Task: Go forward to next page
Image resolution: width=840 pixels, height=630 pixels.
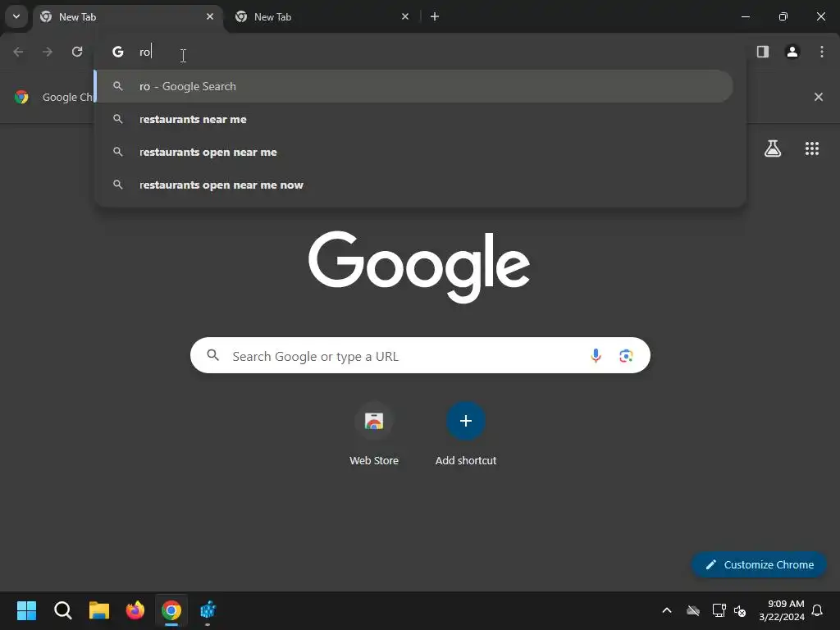Action: (x=48, y=52)
